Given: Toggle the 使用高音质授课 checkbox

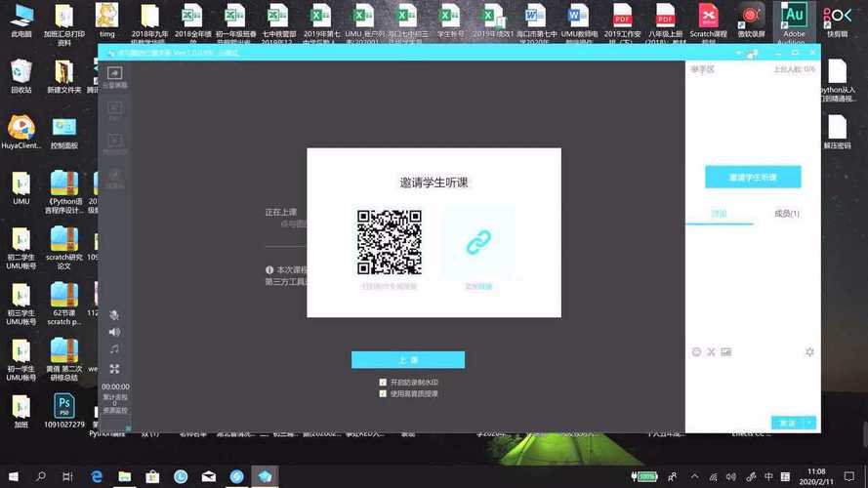Looking at the screenshot, I should (x=383, y=394).
